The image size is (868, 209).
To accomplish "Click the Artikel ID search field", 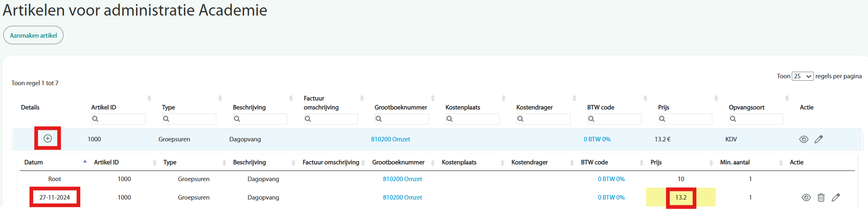I will 118,119.
